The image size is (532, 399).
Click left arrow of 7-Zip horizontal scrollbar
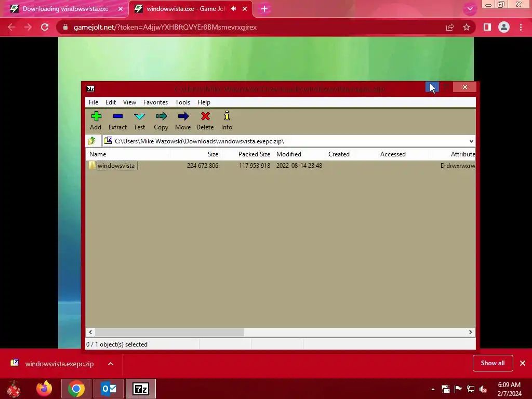[90, 332]
